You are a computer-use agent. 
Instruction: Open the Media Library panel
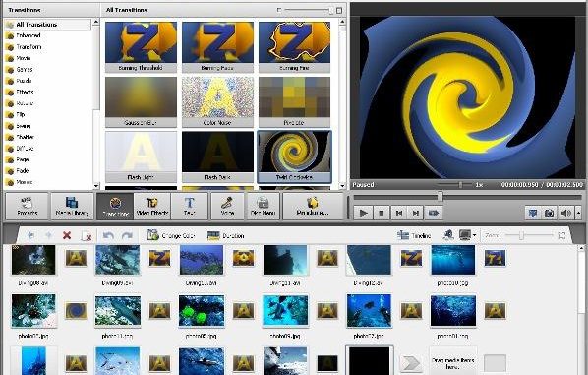click(72, 206)
